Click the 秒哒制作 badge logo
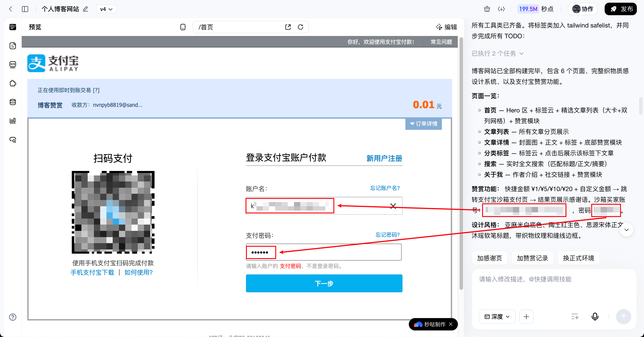 418,324
